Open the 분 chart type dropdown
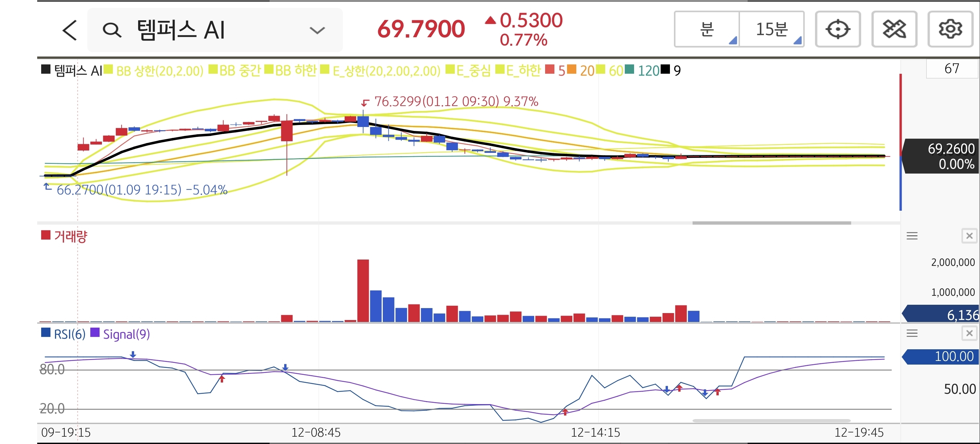980x444 pixels. (x=707, y=29)
